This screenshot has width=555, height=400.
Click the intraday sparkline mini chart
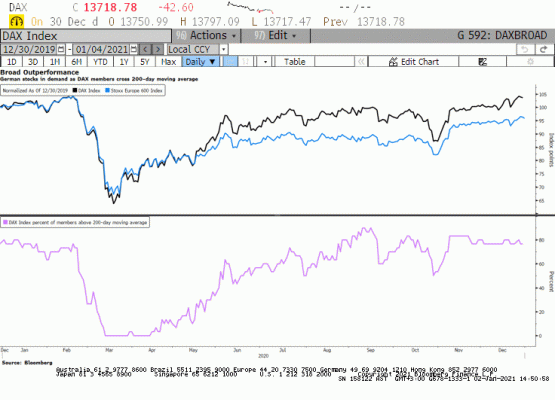pos(250,8)
